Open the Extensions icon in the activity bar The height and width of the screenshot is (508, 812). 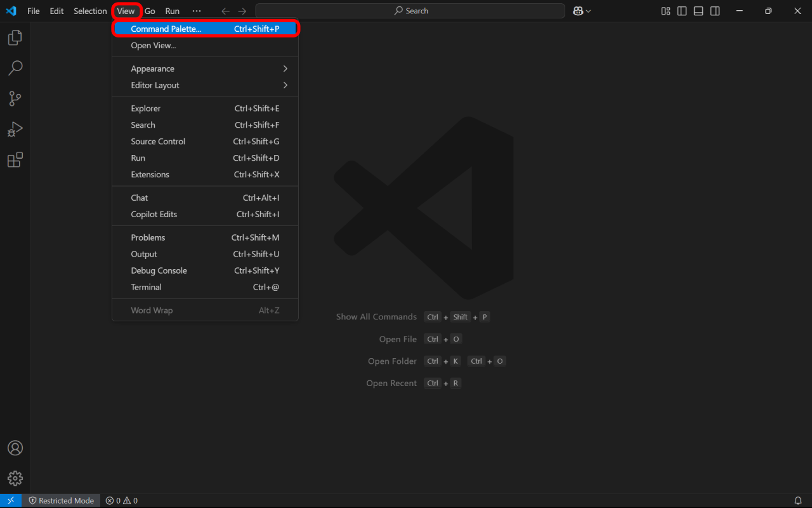tap(15, 159)
